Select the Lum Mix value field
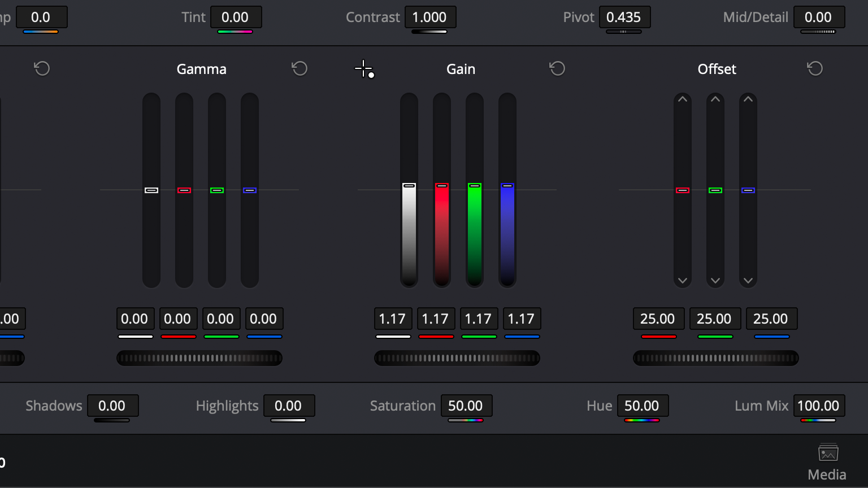This screenshot has height=488, width=868. (x=818, y=406)
